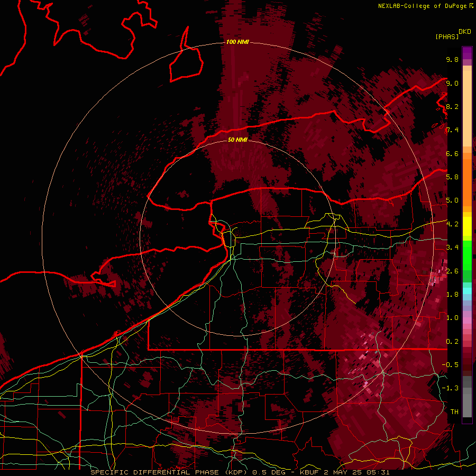The width and height of the screenshot is (476, 476).
Task: Click the [PHAS] units label
Action: point(447,36)
